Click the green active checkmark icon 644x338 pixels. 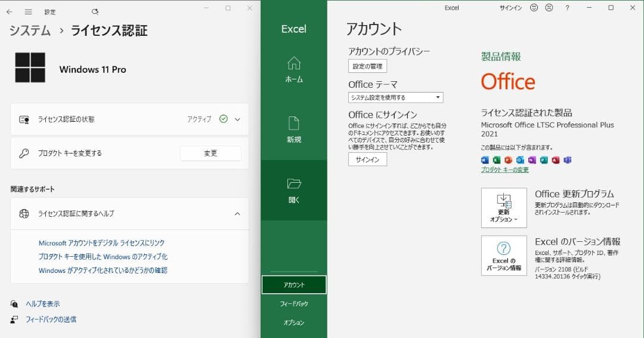click(x=224, y=119)
